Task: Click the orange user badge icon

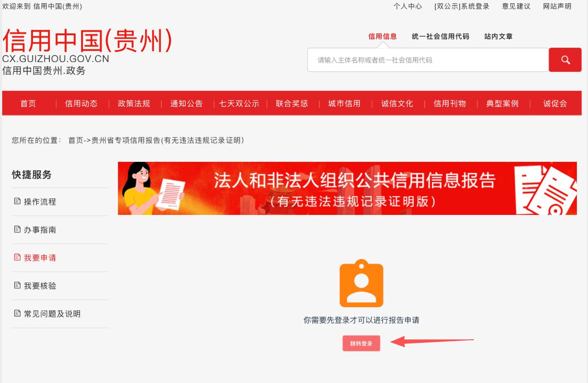Action: click(361, 283)
